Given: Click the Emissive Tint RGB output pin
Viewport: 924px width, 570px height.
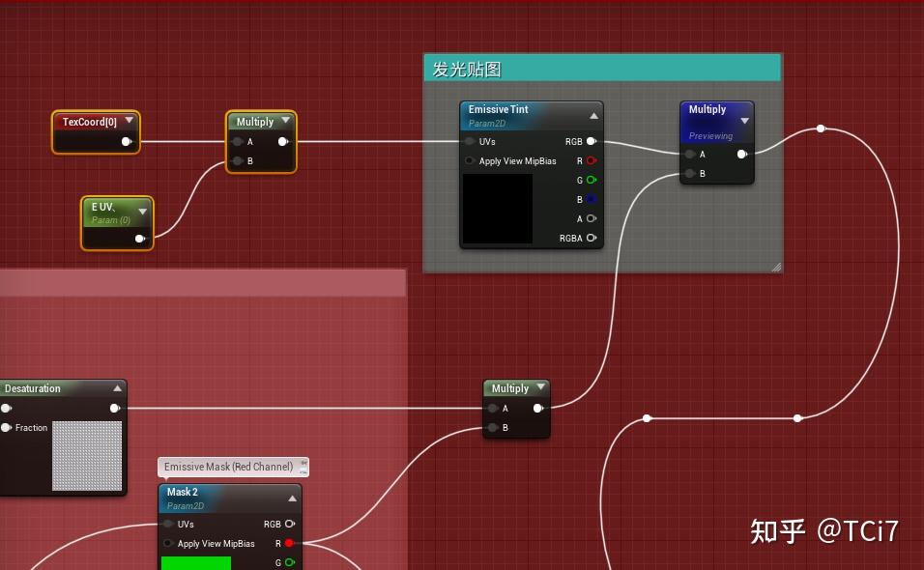Looking at the screenshot, I should (592, 141).
